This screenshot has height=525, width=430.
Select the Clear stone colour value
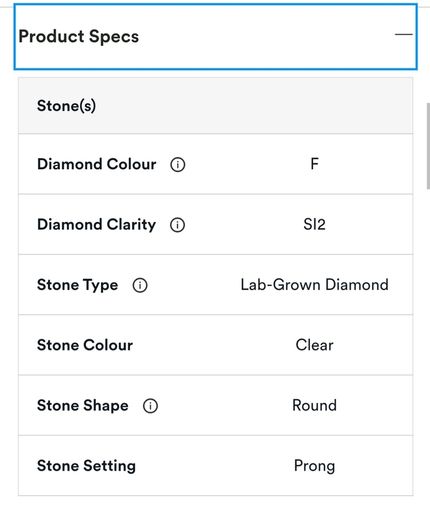[x=314, y=345]
